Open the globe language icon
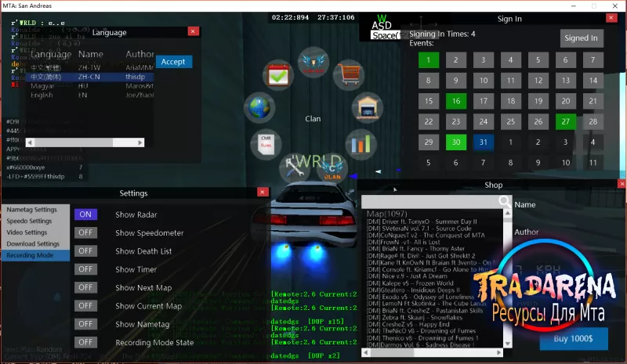 click(259, 108)
